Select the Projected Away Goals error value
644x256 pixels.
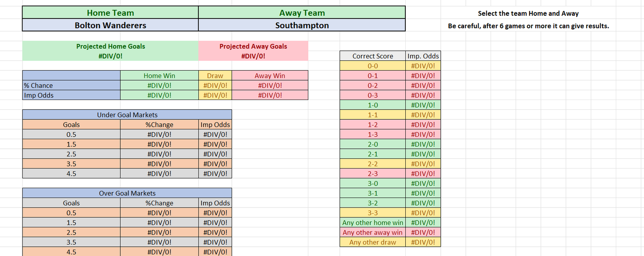point(253,56)
